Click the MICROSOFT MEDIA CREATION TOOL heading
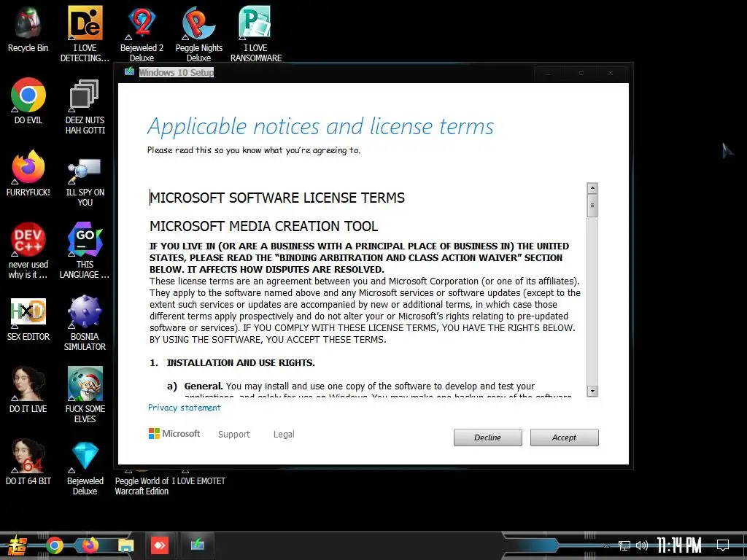 [x=264, y=226]
